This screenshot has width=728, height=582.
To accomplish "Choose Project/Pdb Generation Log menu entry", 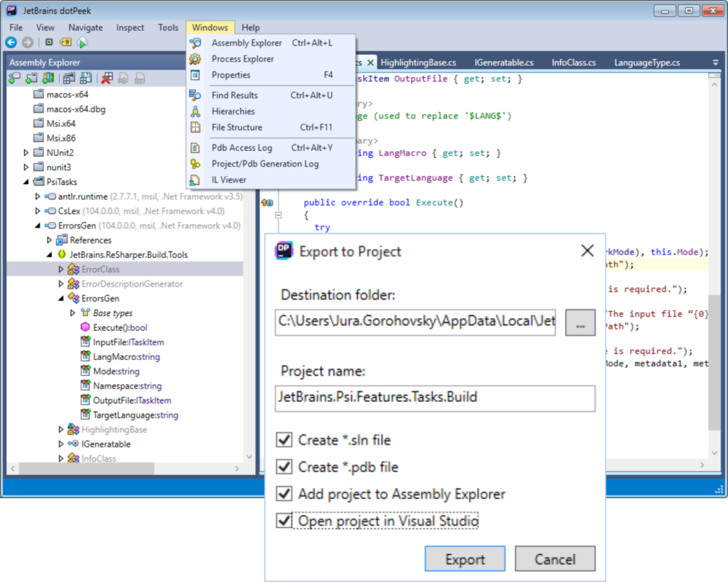I will point(271,164).
